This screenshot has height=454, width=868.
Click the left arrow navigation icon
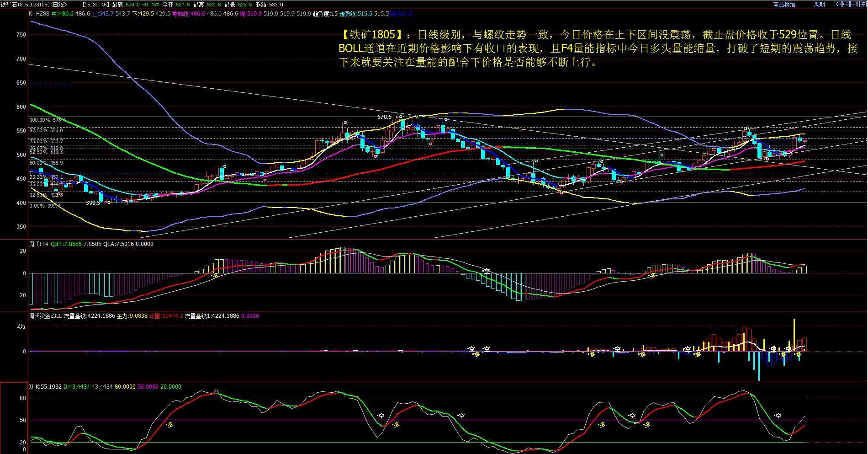pos(838,4)
